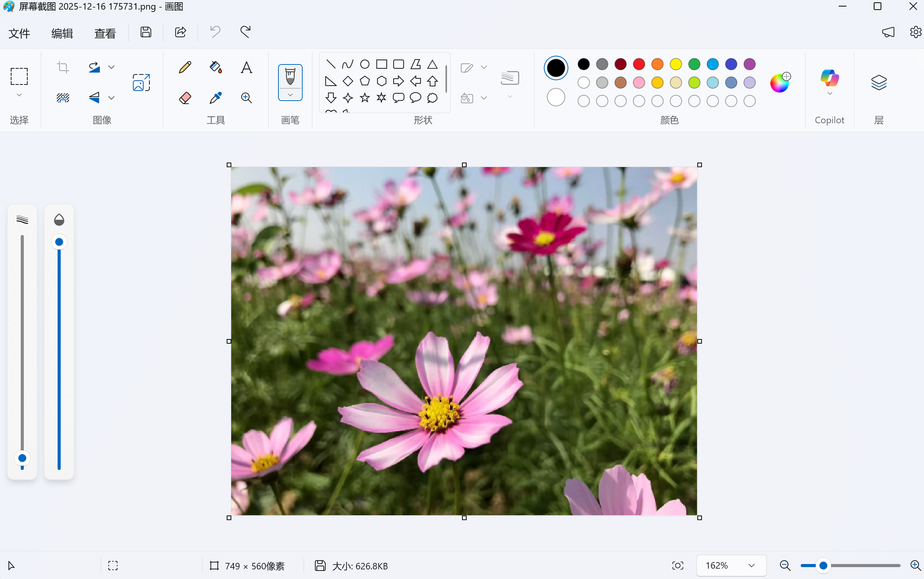Screen dimensions: 924x579
Task: Click the Copilot button
Action: (830, 79)
